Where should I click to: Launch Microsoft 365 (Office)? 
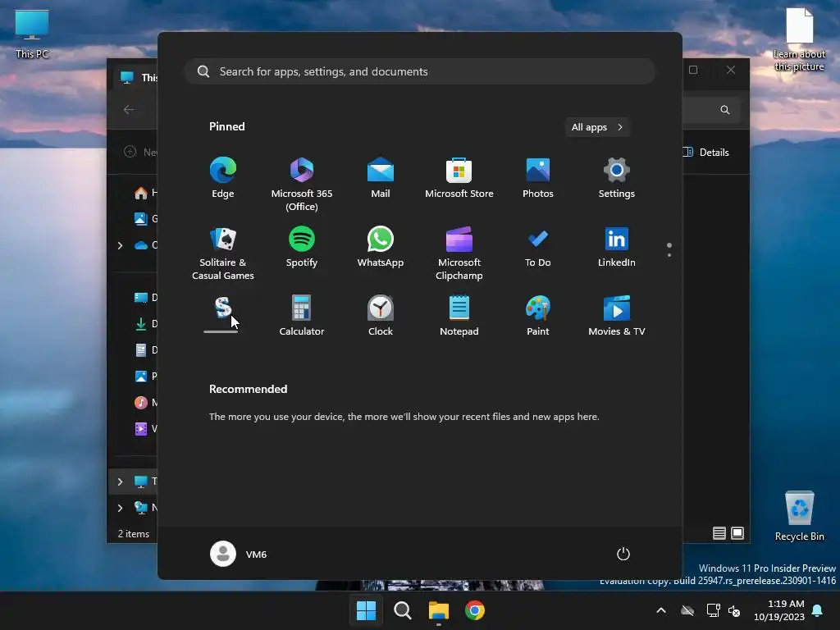(302, 185)
